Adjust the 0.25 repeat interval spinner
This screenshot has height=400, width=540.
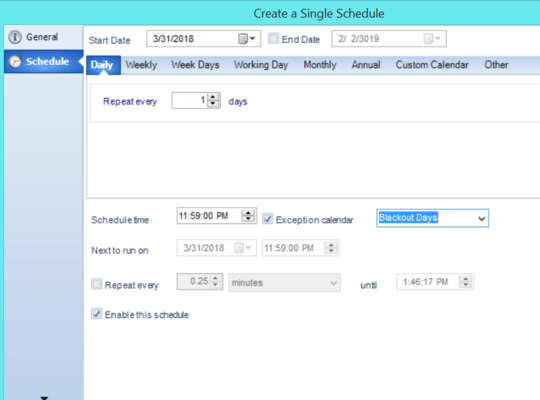[216, 281]
